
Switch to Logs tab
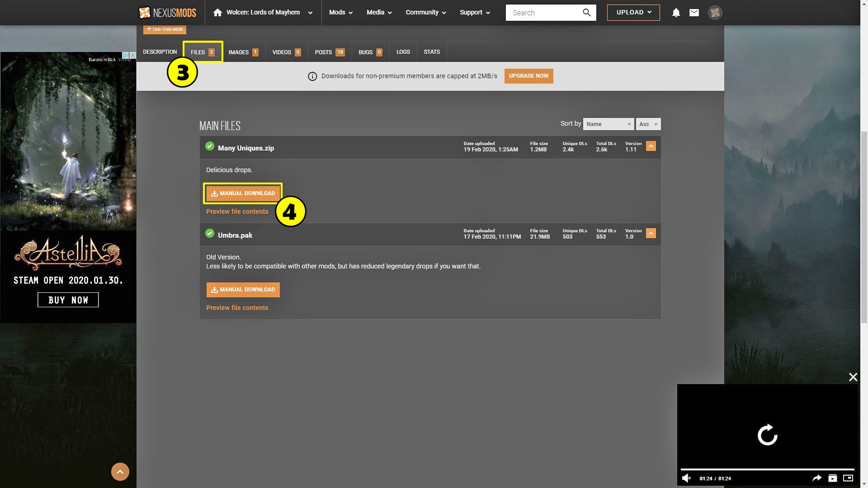pyautogui.click(x=403, y=52)
